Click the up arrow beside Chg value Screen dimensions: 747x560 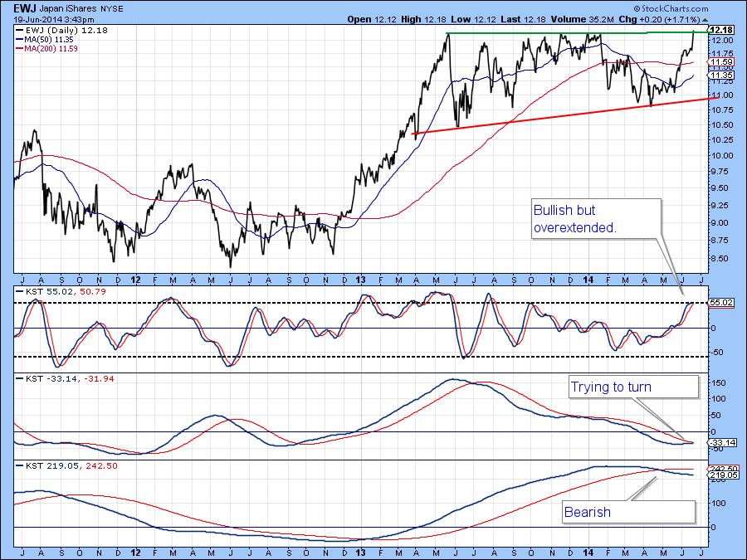point(705,19)
